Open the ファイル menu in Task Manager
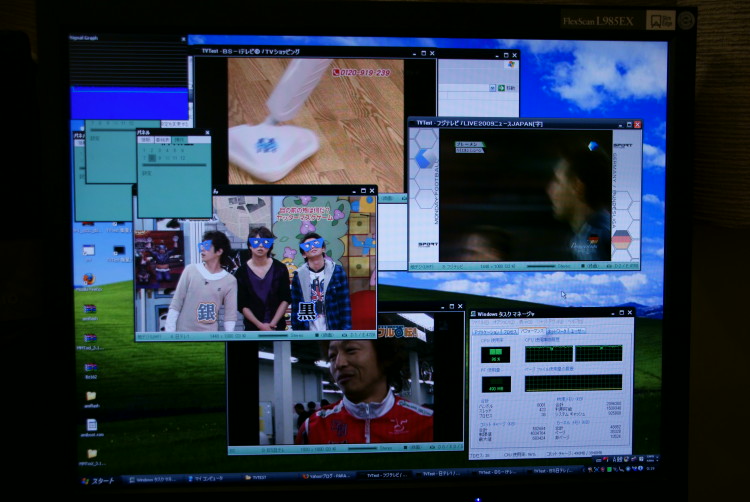Viewport: 750px width, 502px height. tap(480, 324)
